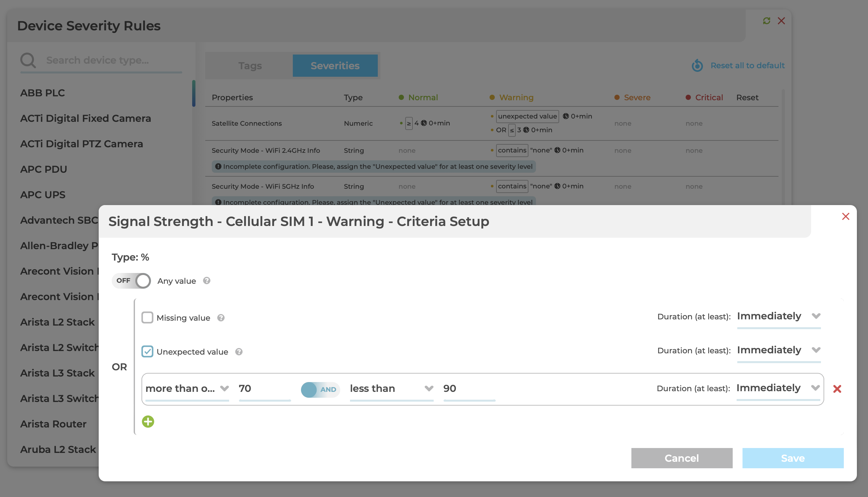
Task: Toggle the Any value OFF switch
Action: 131,281
